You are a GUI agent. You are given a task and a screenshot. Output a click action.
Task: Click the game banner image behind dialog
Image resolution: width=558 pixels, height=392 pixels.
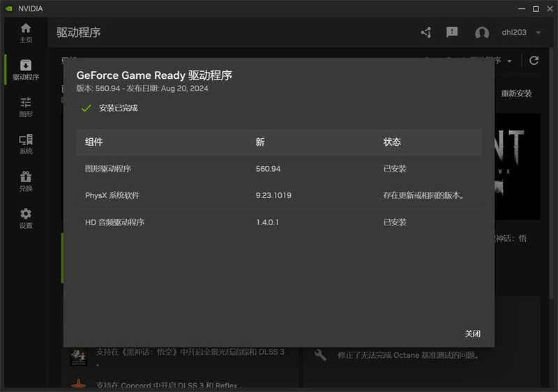tap(518, 167)
